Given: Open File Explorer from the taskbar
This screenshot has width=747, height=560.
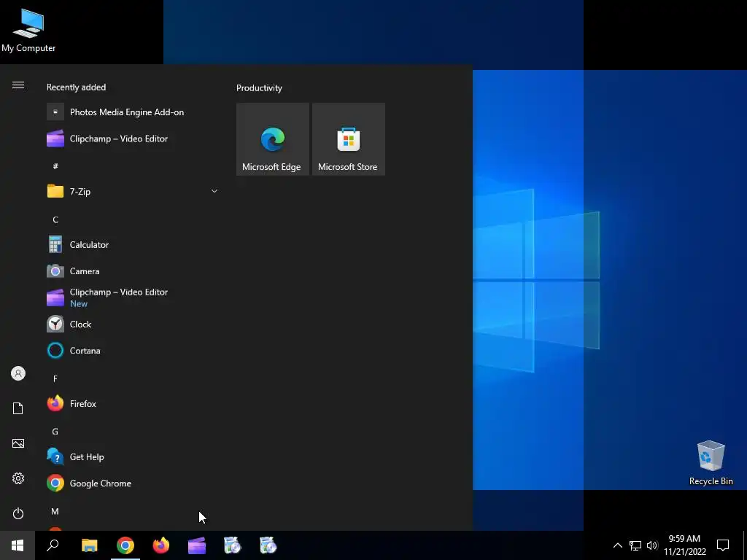Looking at the screenshot, I should point(89,545).
